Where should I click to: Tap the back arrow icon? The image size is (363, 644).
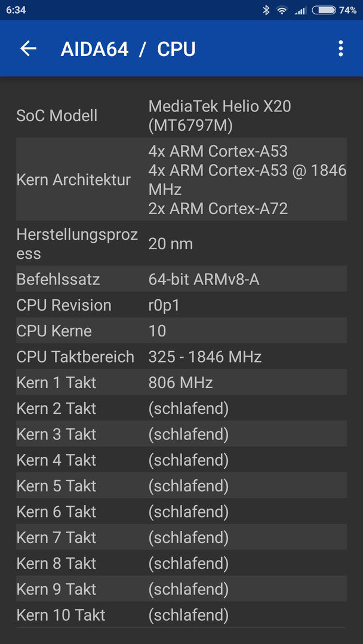click(29, 49)
